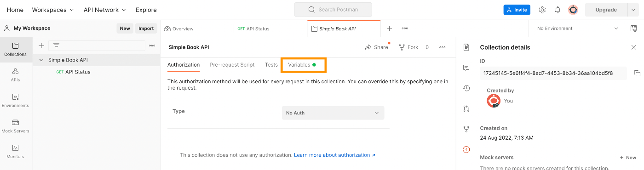Focus the Search Postman field
Screen dimensions: 644x170
tap(333, 10)
